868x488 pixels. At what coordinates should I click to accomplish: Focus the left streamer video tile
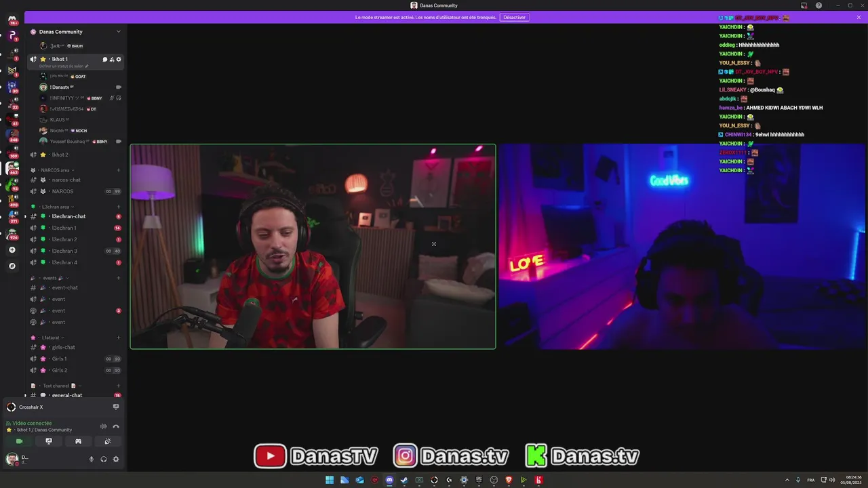click(313, 247)
